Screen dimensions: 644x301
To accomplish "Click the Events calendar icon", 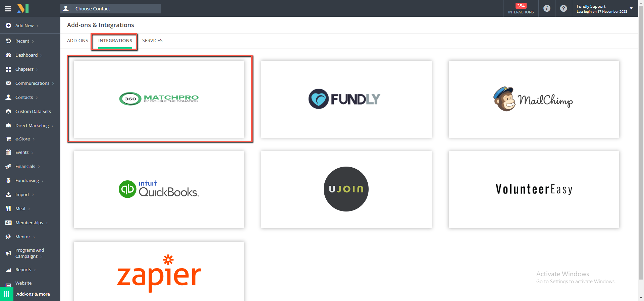I will coord(8,152).
